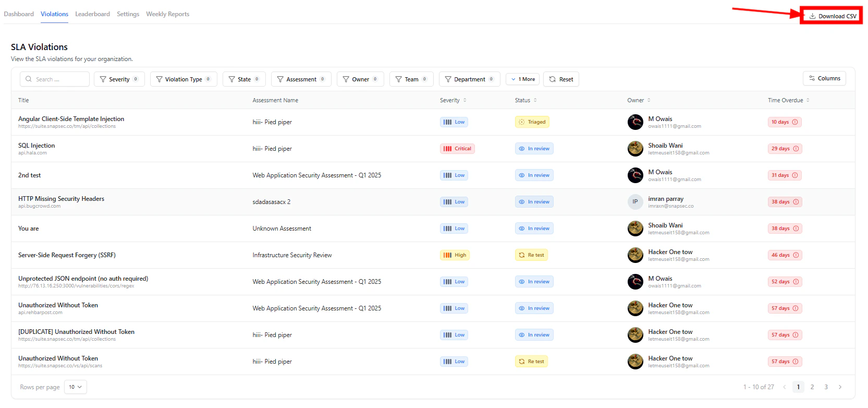The image size is (868, 408).
Task: Select page 1 in pagination
Action: coord(798,387)
